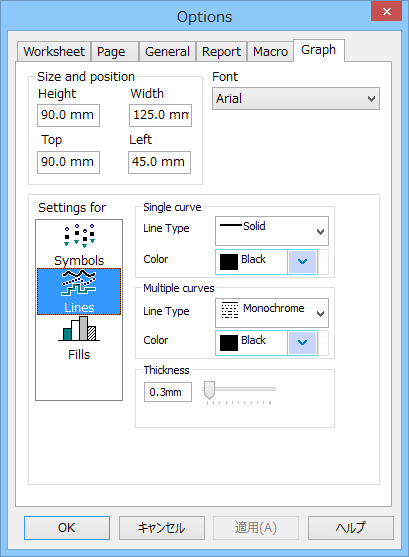Expand Multiple curves Monochrome line type dropdown
409x557 pixels.
(272, 313)
